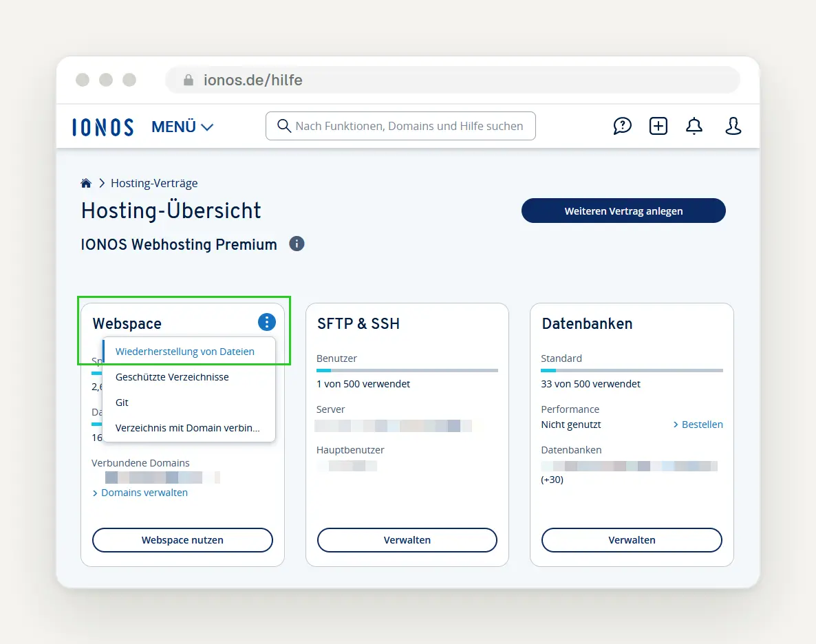Click the '(+30)' databases count text
The image size is (816, 644).
[552, 480]
